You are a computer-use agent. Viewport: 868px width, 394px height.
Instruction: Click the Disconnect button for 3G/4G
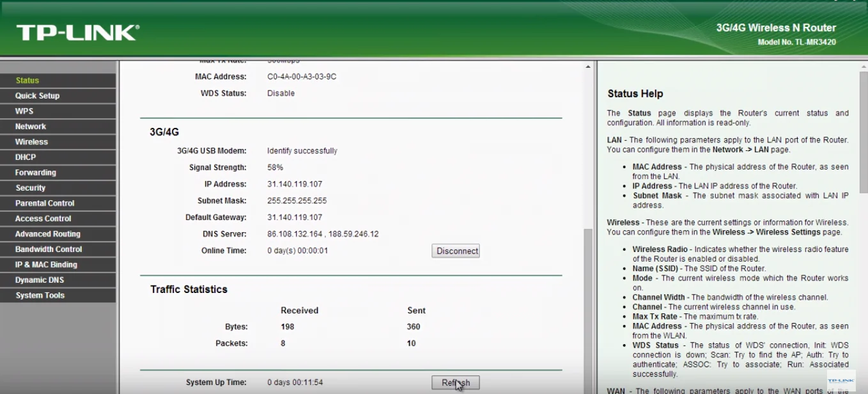tap(455, 251)
